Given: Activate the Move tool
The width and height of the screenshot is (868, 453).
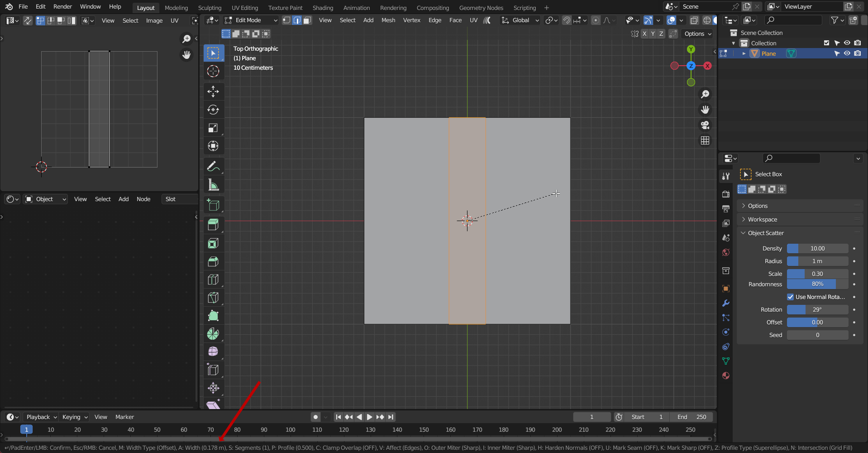Looking at the screenshot, I should (x=213, y=91).
